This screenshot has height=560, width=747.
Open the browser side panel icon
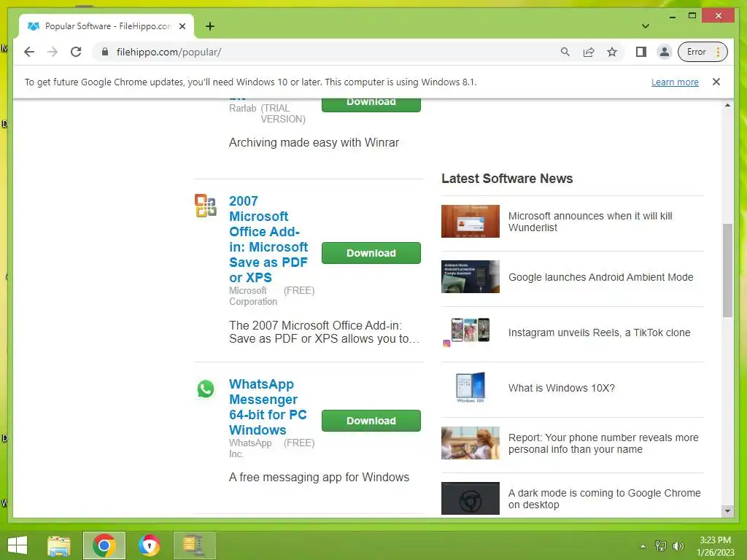click(x=641, y=52)
